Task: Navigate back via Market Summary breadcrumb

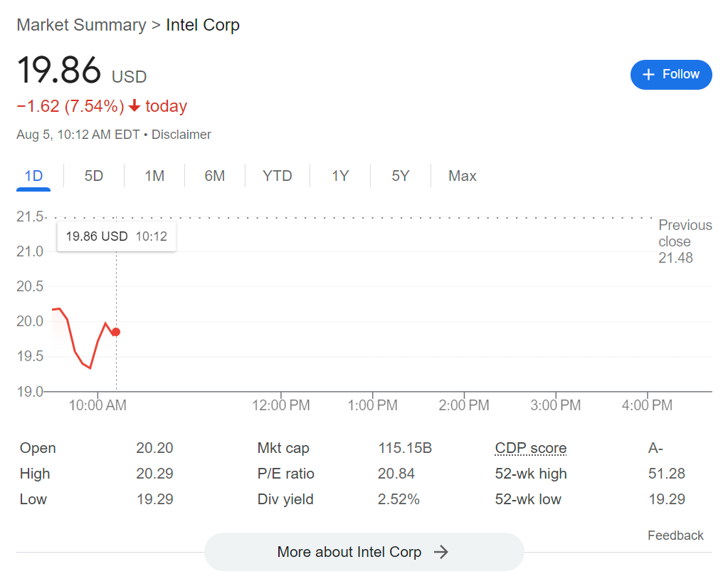Action: click(80, 24)
